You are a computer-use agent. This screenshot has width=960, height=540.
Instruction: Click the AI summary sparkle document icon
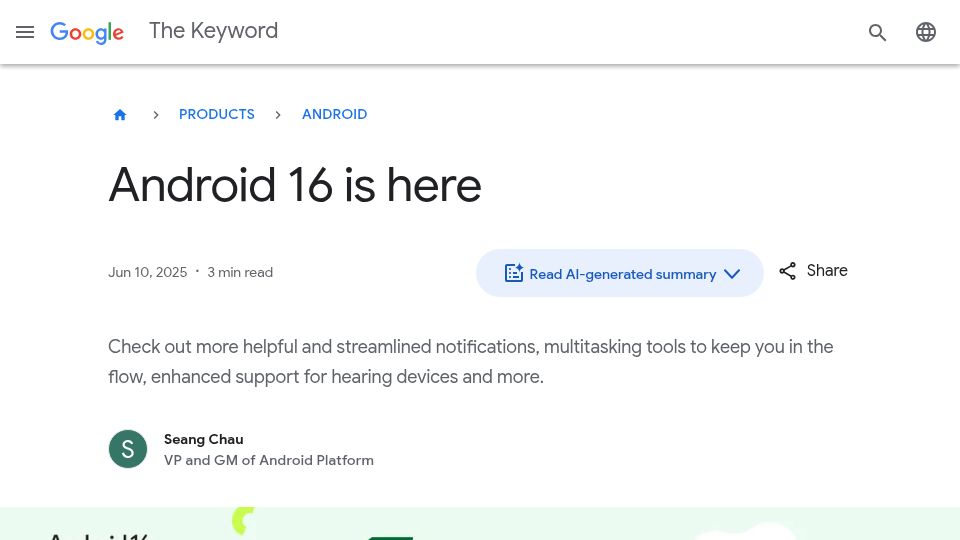pyautogui.click(x=514, y=272)
